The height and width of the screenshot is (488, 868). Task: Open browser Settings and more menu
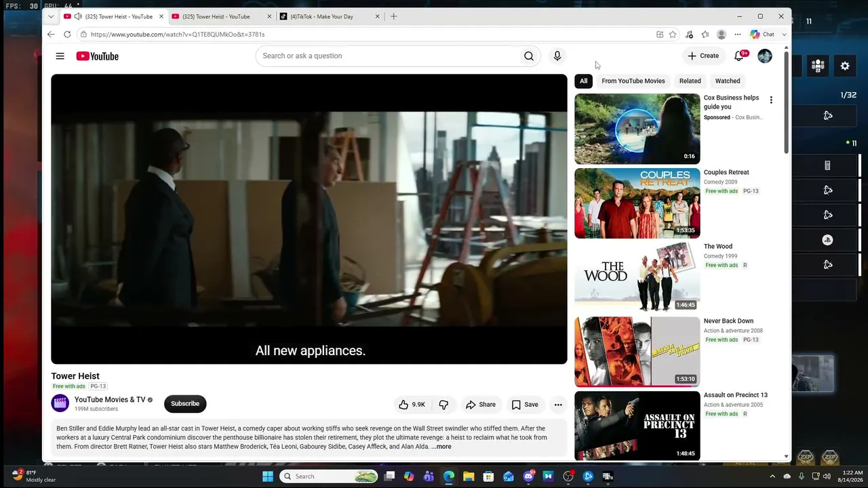click(x=738, y=35)
